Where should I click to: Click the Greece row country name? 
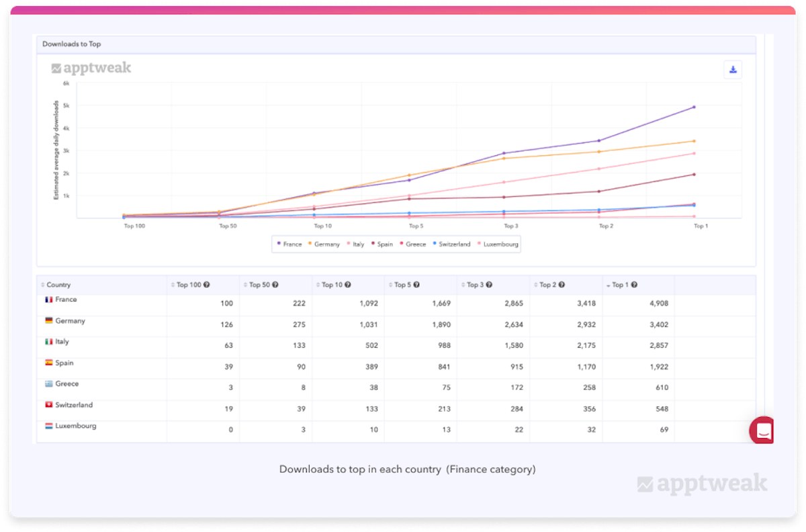click(66, 384)
